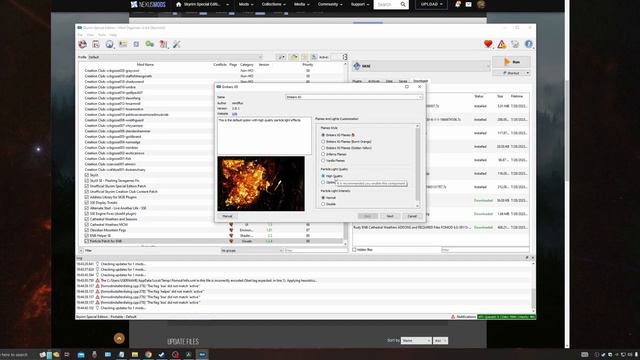Click Mod Organizer icon in taskbar
This screenshot has height=360, width=640.
pyautogui.click(x=202, y=354)
